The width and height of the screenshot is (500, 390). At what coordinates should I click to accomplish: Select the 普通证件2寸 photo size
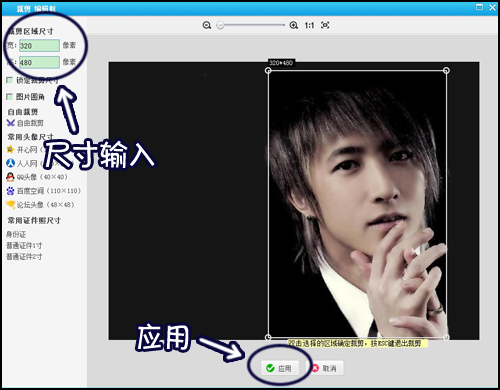coord(24,257)
